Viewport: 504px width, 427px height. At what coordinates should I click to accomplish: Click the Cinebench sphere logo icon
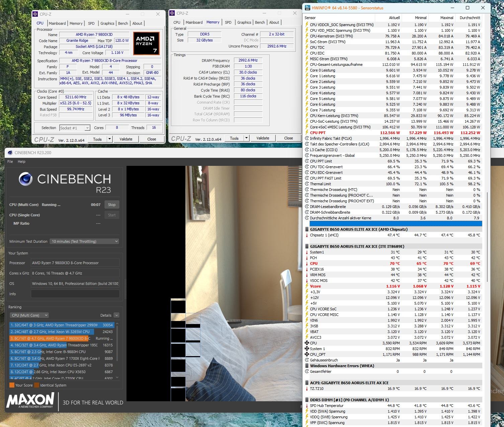(25, 179)
